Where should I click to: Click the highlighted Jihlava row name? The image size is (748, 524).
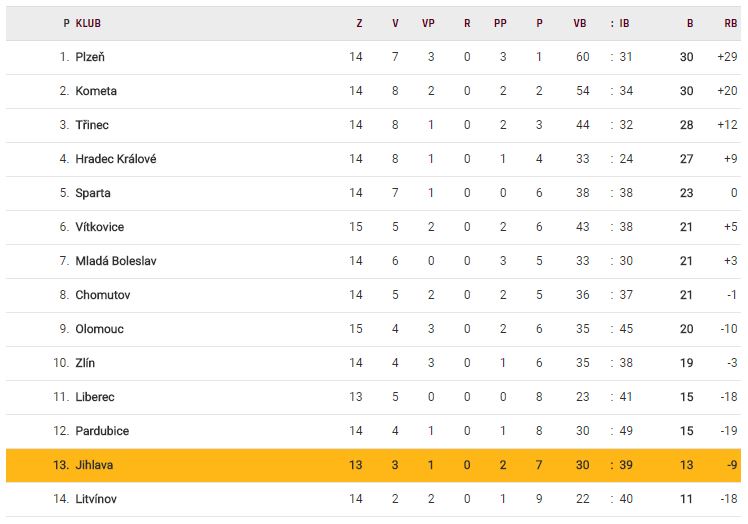[x=95, y=465]
